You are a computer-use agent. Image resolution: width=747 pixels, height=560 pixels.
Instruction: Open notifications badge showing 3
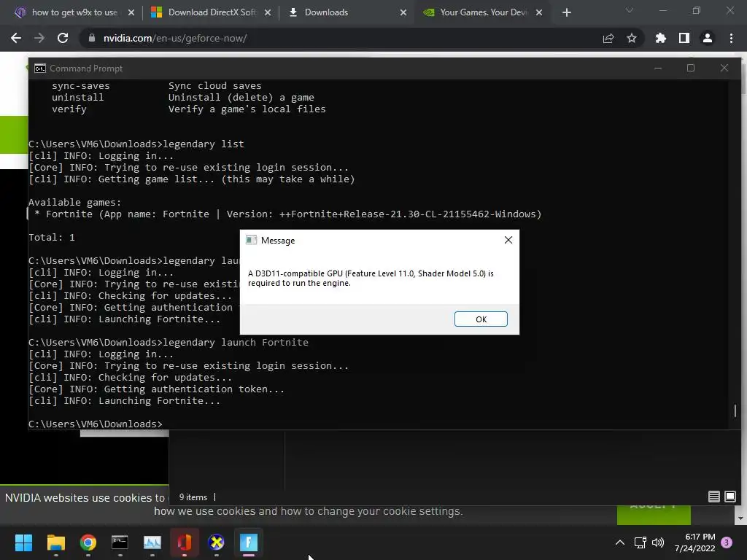tap(727, 542)
